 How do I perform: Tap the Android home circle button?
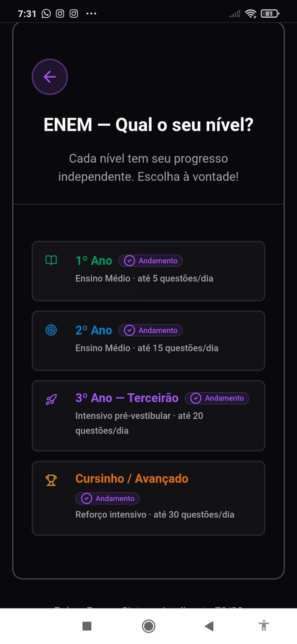pyautogui.click(x=148, y=626)
